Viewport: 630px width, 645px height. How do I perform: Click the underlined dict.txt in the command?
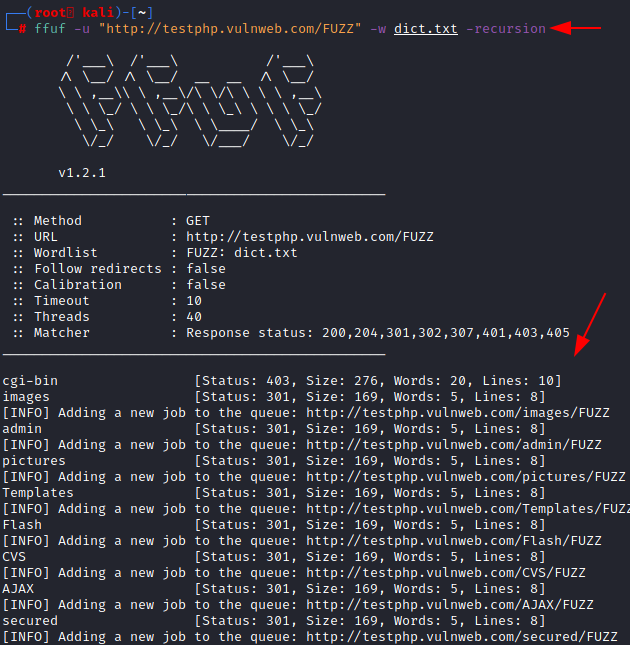coord(425,29)
